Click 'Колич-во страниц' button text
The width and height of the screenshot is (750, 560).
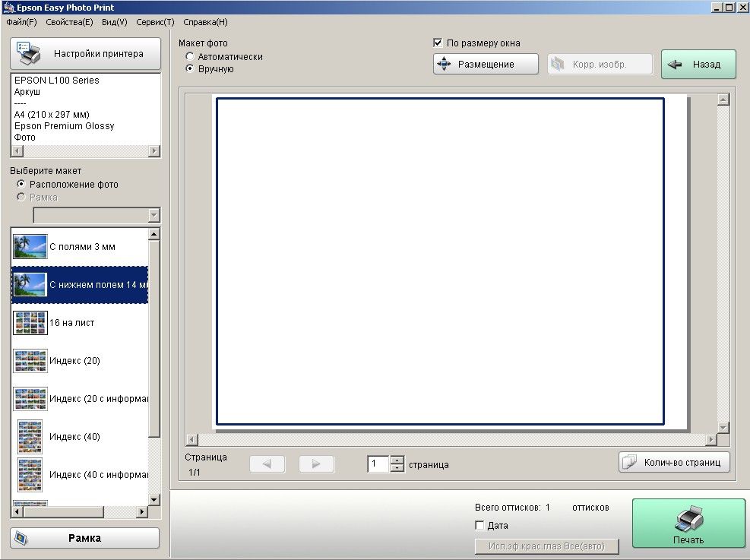682,463
